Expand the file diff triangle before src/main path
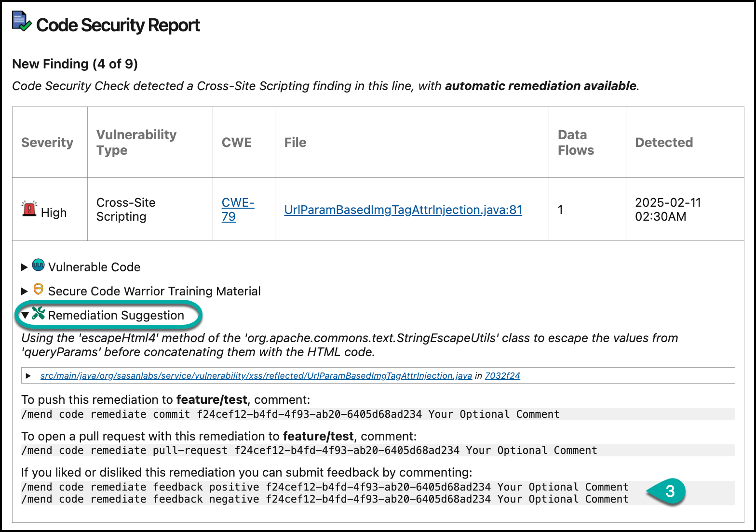The height and width of the screenshot is (532, 756). [28, 376]
